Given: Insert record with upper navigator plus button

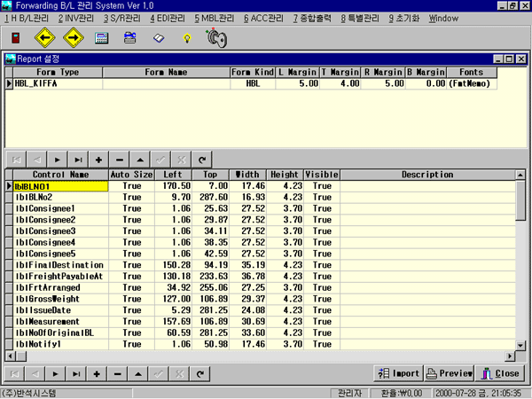Looking at the screenshot, I should [x=98, y=160].
